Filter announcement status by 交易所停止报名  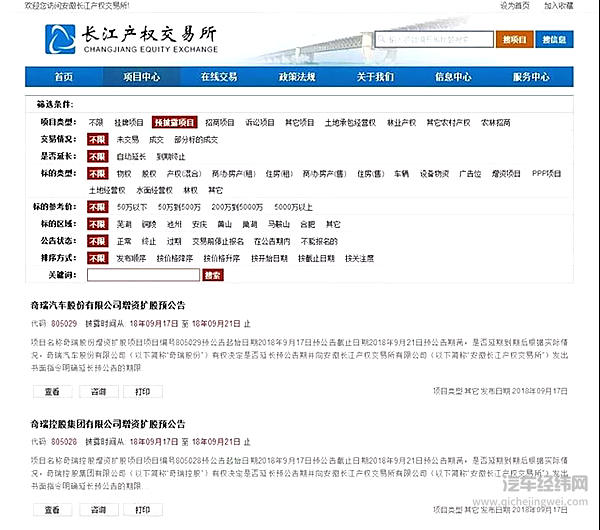point(218,241)
